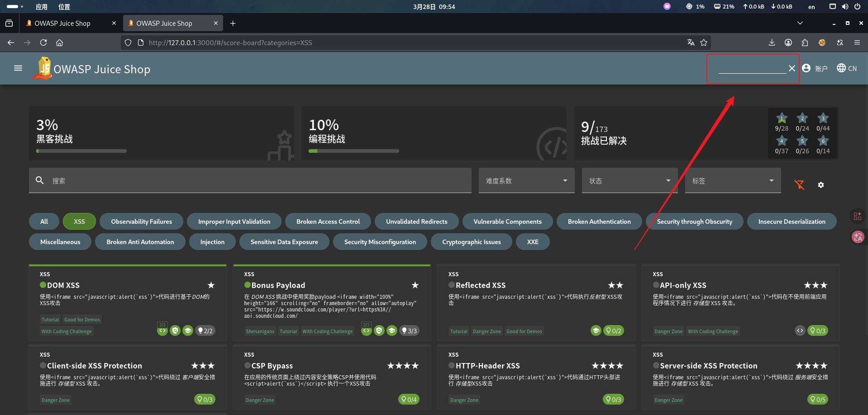Viewport: 868px width, 415px height.
Task: Expand the 难度系数 difficulty dropdown
Action: click(527, 180)
